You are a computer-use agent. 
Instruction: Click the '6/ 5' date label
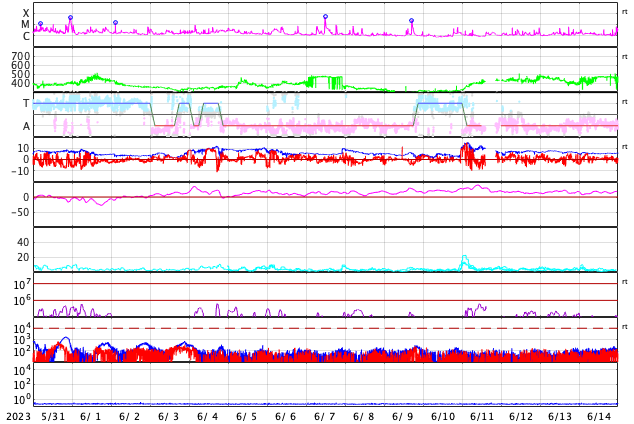[246, 417]
